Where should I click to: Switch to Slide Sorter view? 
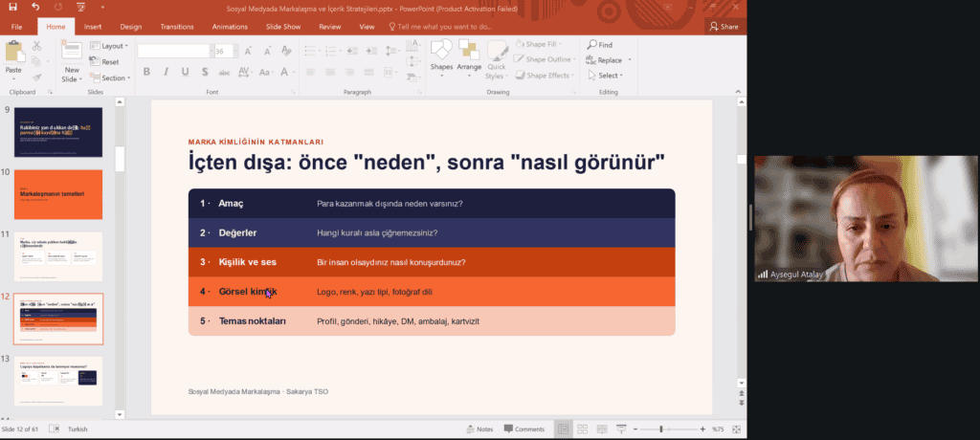click(582, 429)
